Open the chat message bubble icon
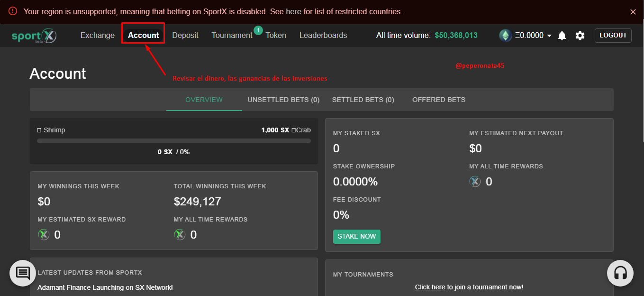The height and width of the screenshot is (296, 644). (x=23, y=273)
